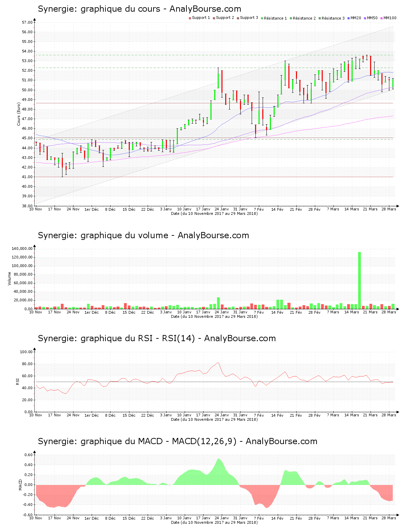Click the MM100 legend label

pos(390,18)
